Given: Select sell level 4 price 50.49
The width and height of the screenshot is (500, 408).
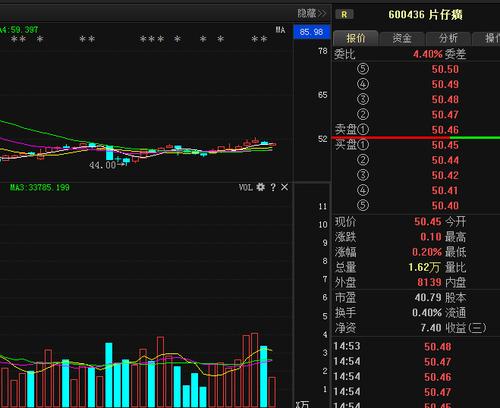Looking at the screenshot, I should [x=445, y=84].
